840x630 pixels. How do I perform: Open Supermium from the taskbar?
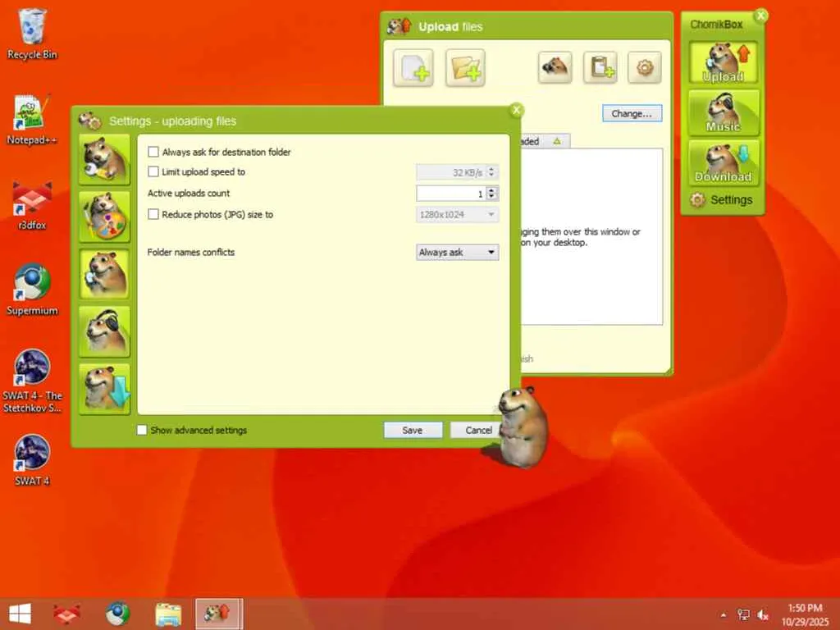tap(117, 614)
